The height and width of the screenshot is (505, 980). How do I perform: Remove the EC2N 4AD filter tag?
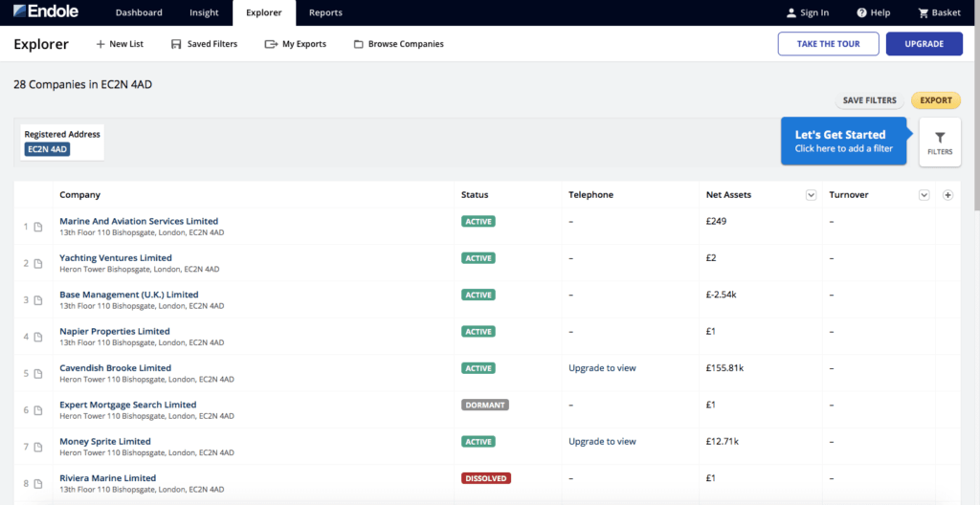pyautogui.click(x=48, y=149)
